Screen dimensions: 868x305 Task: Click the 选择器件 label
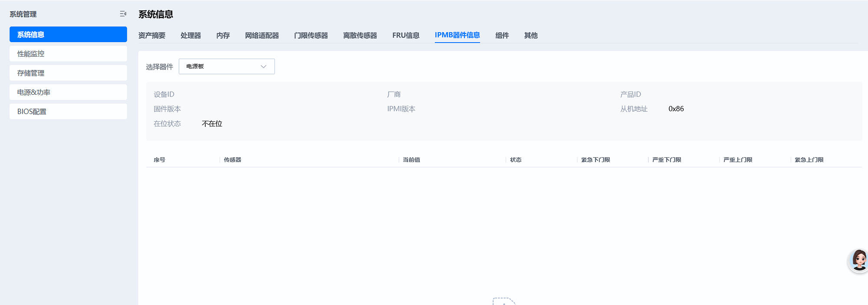pos(159,66)
